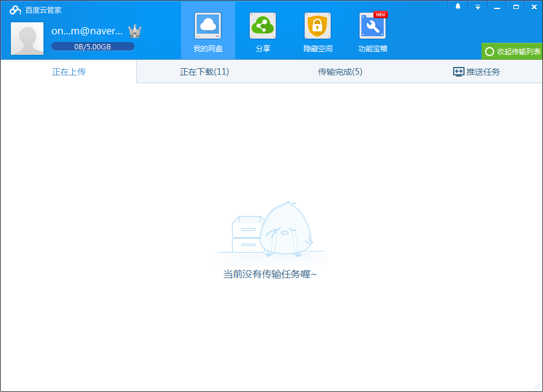
Task: Click the notification bell icon
Action: (458, 7)
